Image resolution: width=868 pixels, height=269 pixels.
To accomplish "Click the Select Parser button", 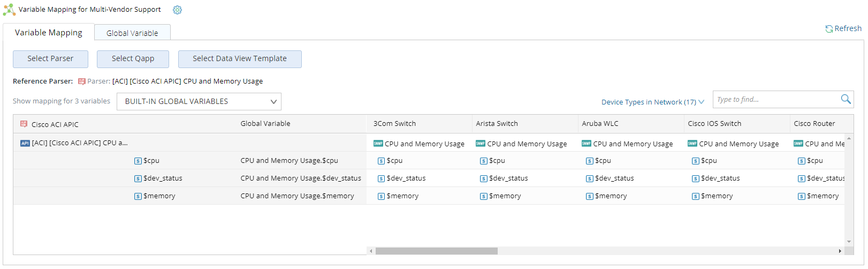I will pos(50,59).
